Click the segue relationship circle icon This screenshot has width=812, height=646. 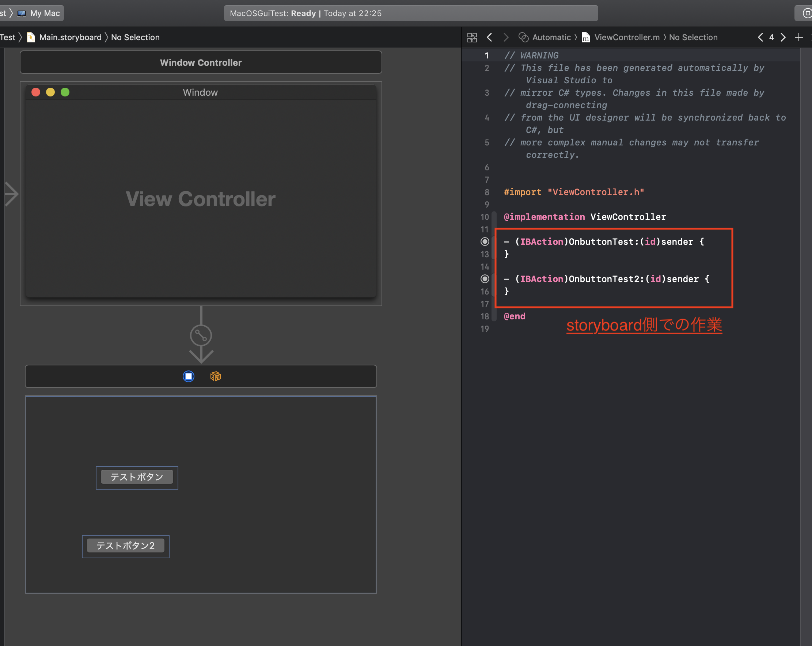click(x=201, y=335)
